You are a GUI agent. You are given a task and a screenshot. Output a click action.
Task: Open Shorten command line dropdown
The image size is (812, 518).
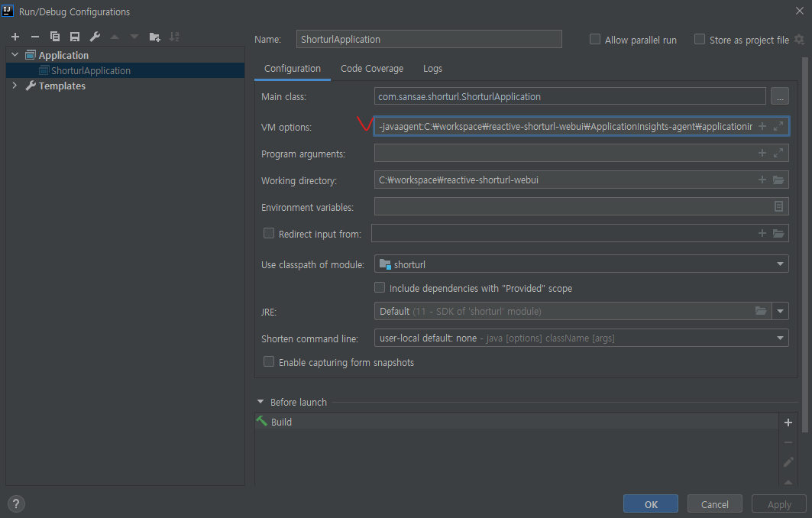coord(581,338)
